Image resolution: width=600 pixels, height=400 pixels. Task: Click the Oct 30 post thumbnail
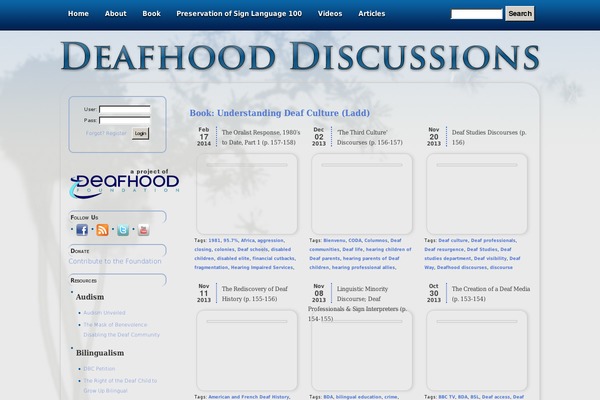pyautogui.click(x=477, y=350)
